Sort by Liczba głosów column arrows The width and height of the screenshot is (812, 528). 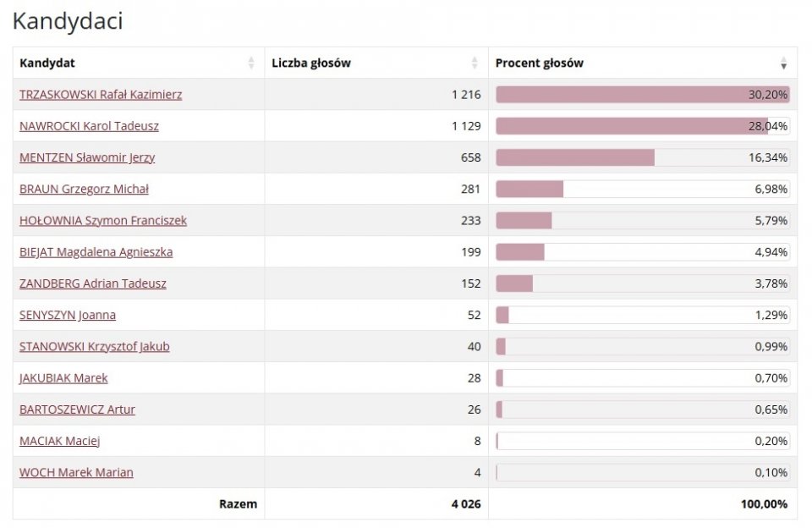pyautogui.click(x=475, y=63)
